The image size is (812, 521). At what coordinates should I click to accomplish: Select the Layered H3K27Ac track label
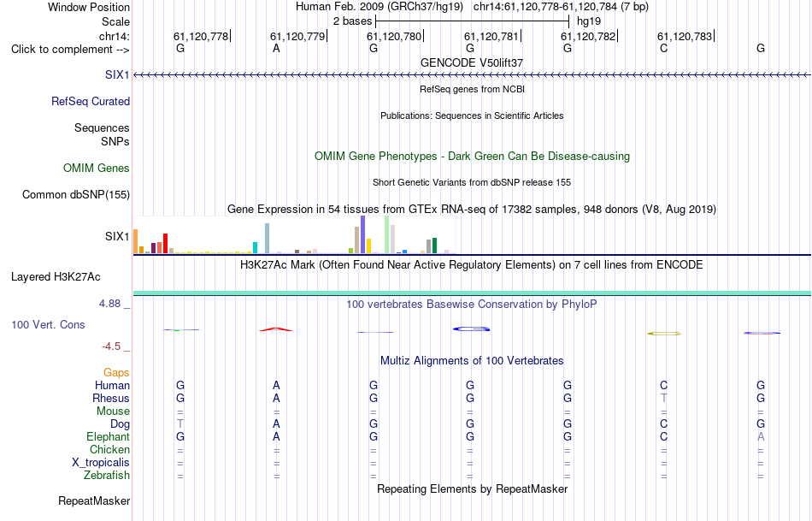56,277
